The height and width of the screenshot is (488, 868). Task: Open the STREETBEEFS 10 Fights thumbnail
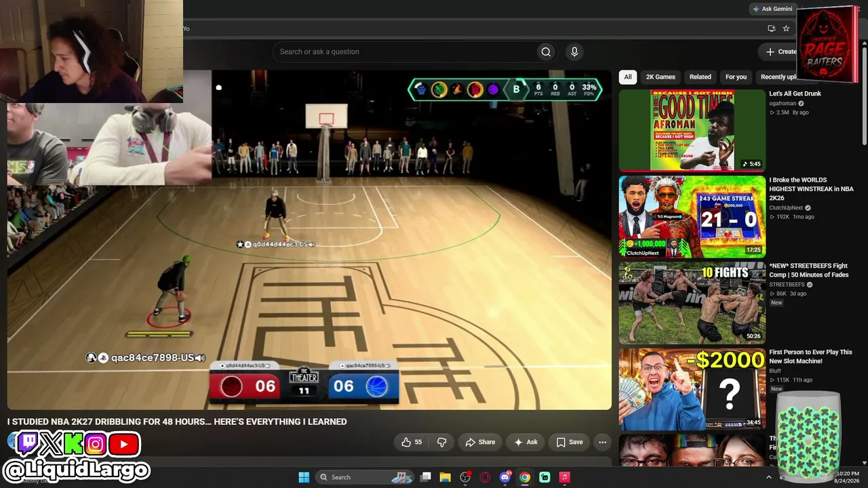(x=692, y=302)
